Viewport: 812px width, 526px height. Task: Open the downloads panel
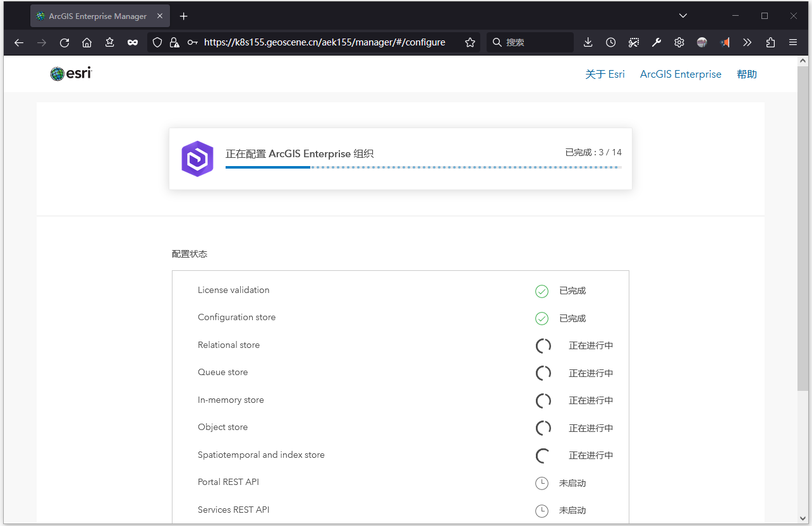click(x=588, y=42)
